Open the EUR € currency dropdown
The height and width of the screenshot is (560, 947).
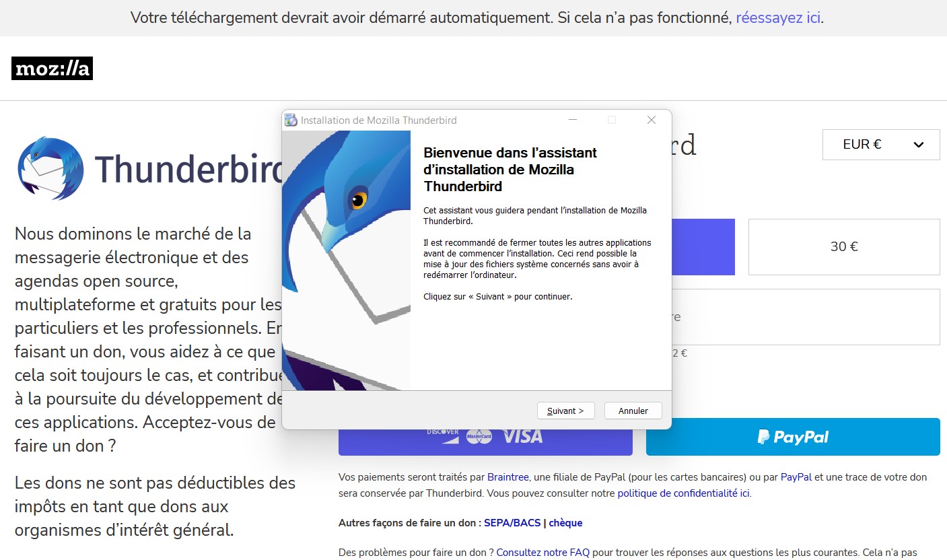click(880, 145)
